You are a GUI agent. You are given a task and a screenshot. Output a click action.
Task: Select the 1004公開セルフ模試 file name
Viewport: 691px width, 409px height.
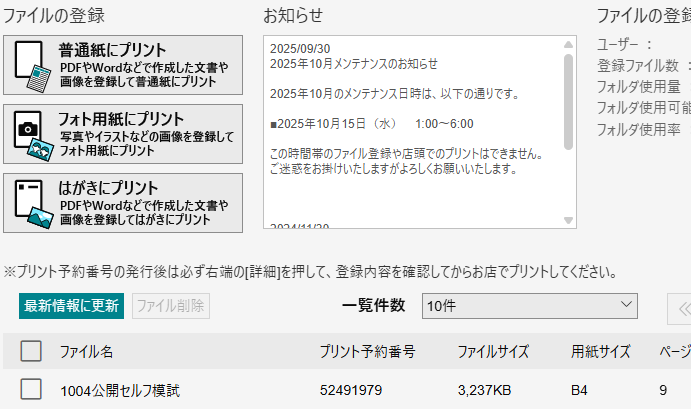[x=120, y=390]
